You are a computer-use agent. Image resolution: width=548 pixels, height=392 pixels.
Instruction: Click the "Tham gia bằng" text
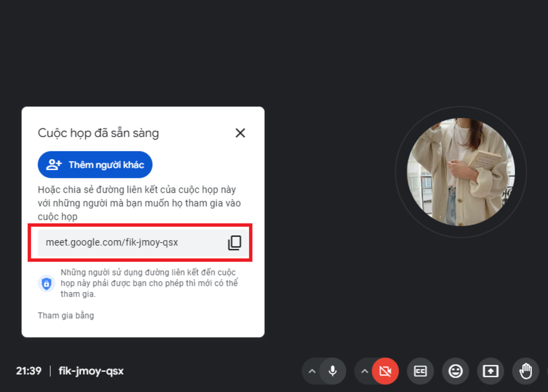pyautogui.click(x=66, y=316)
